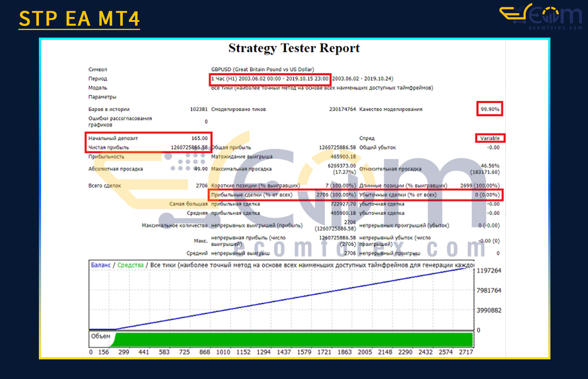Click the 'Максимальная просадка' label
The width and height of the screenshot is (588, 379).
(241, 169)
